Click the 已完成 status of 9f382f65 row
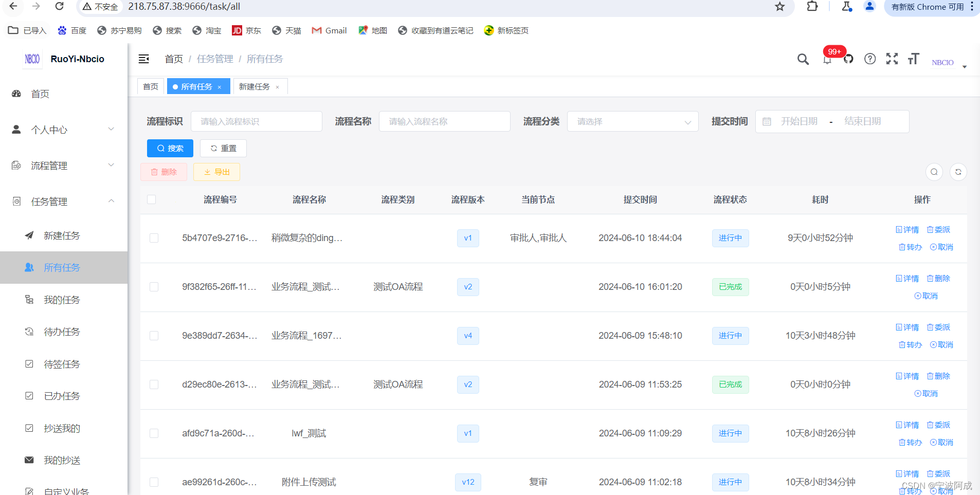The width and height of the screenshot is (980, 495). point(730,287)
